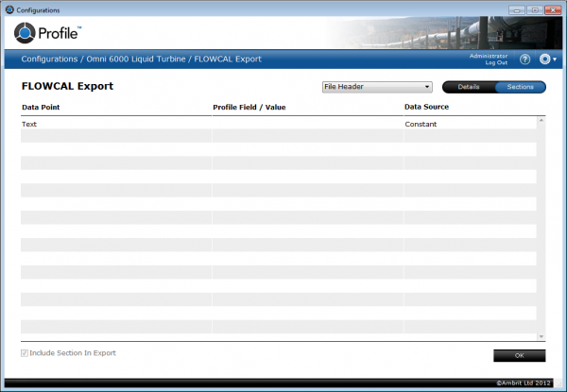Click the Log Out link
The height and width of the screenshot is (392, 567).
click(x=496, y=62)
